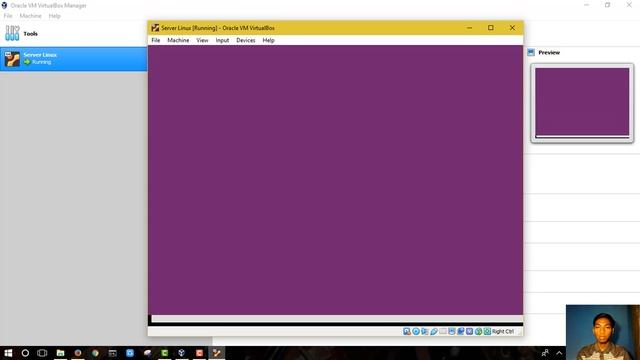Click the purple VM preview thumbnail
This screenshot has width=640, height=360.
[582, 103]
